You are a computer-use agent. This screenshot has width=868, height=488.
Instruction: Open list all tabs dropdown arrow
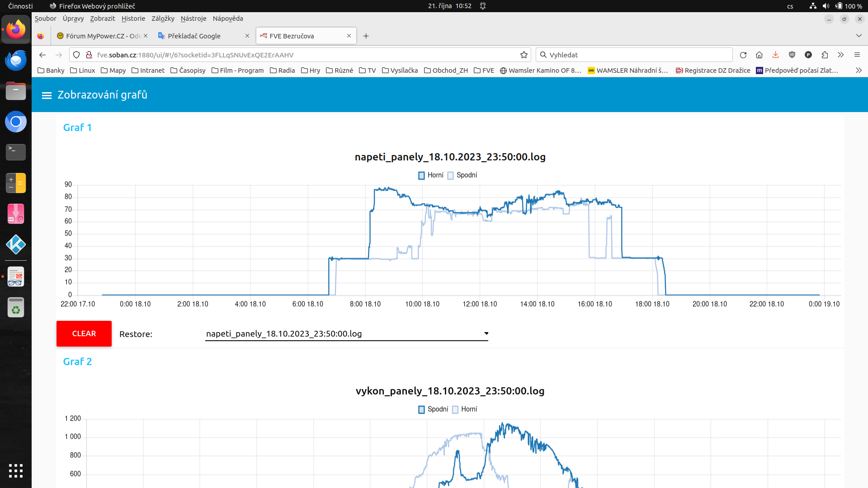pos(859,36)
